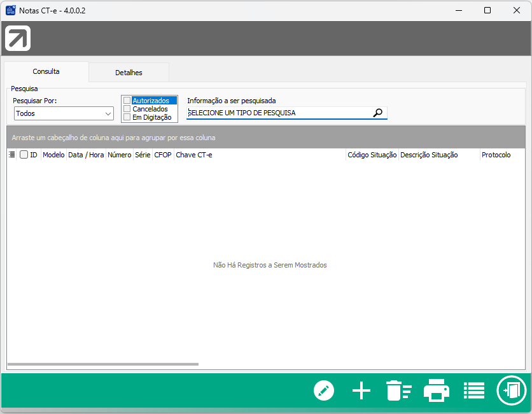Click the pencil edit icon

tap(324, 390)
